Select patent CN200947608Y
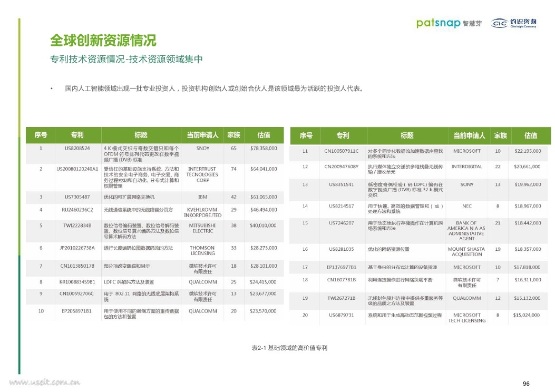 tap(341, 166)
